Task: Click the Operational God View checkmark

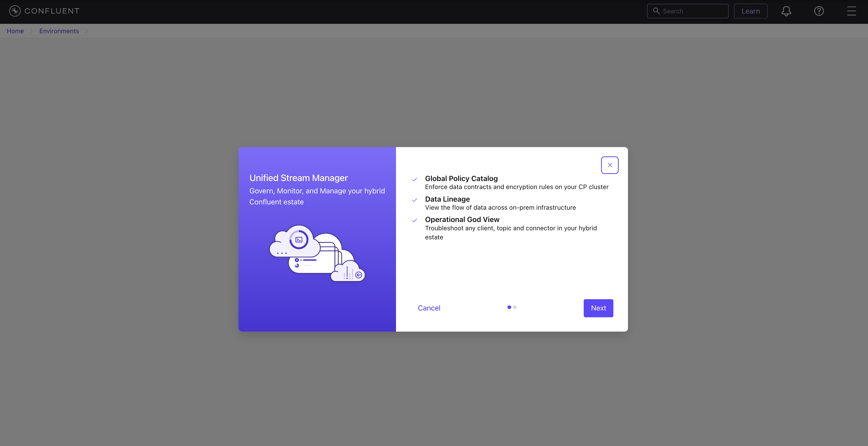Action: pos(414,220)
